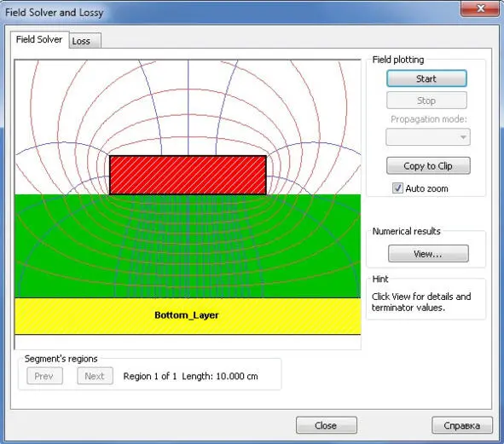Click the Prev region button
The image size is (504, 444).
tap(44, 376)
